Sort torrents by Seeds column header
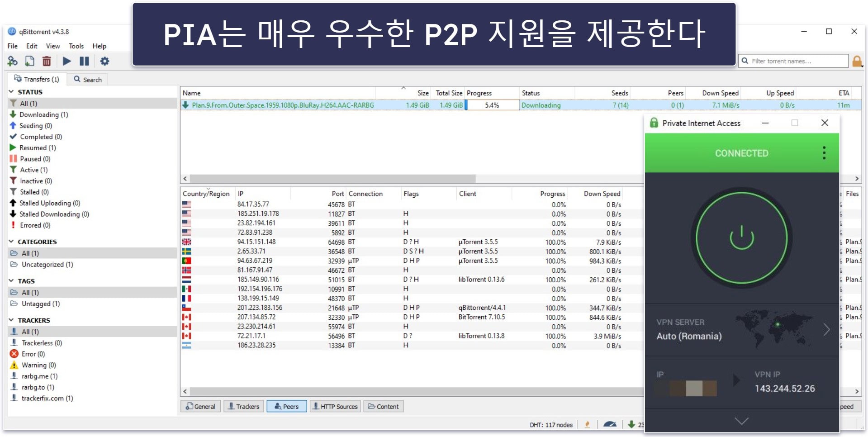Image resolution: width=868 pixels, height=437 pixels. click(x=619, y=93)
